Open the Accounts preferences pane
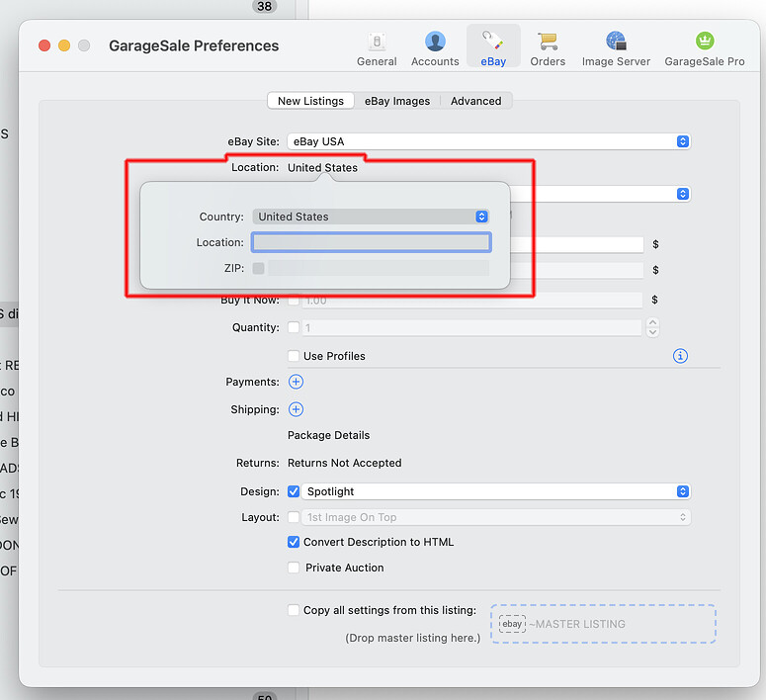 point(435,48)
